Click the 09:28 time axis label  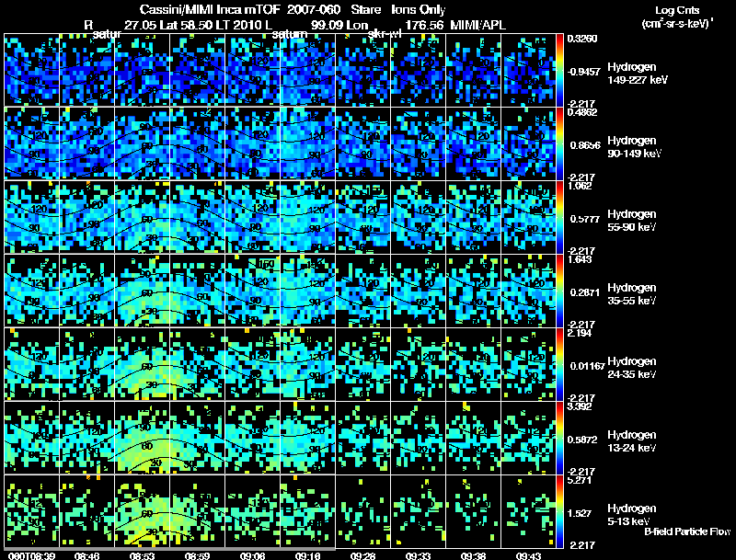pyautogui.click(x=362, y=556)
